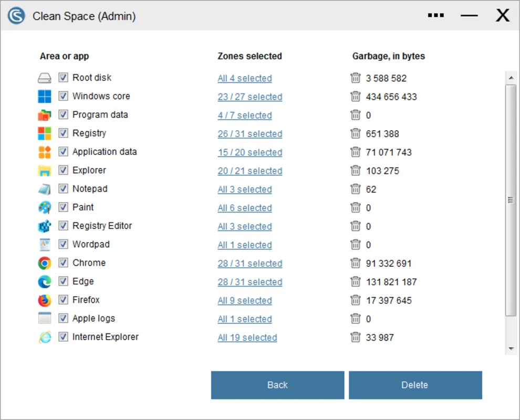Image resolution: width=520 pixels, height=420 pixels.
Task: Disable cleaning for Registry
Action: click(x=63, y=133)
